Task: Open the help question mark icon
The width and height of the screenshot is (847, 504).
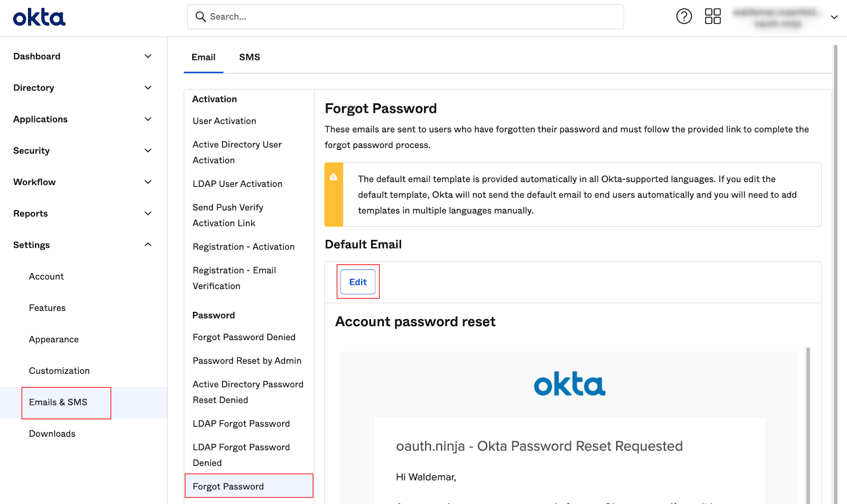Action: pos(684,16)
